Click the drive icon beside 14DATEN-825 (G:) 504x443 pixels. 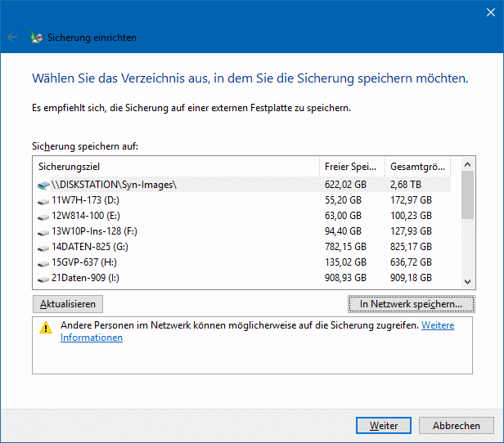(x=43, y=247)
